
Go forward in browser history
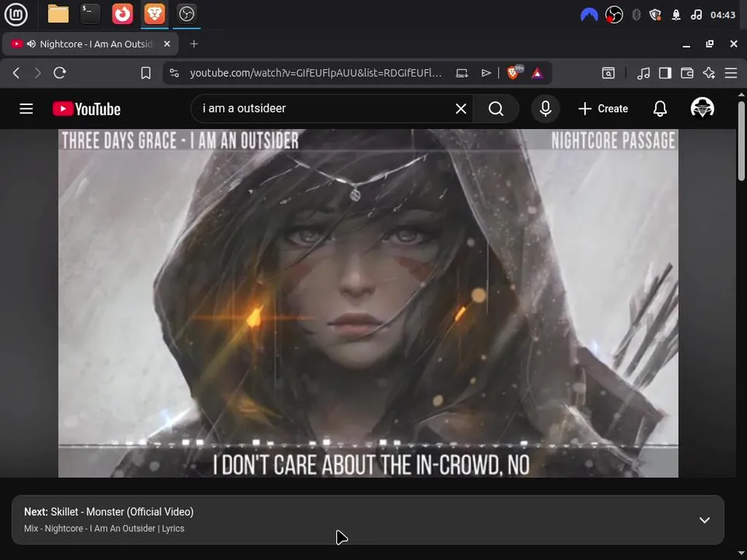tap(37, 73)
